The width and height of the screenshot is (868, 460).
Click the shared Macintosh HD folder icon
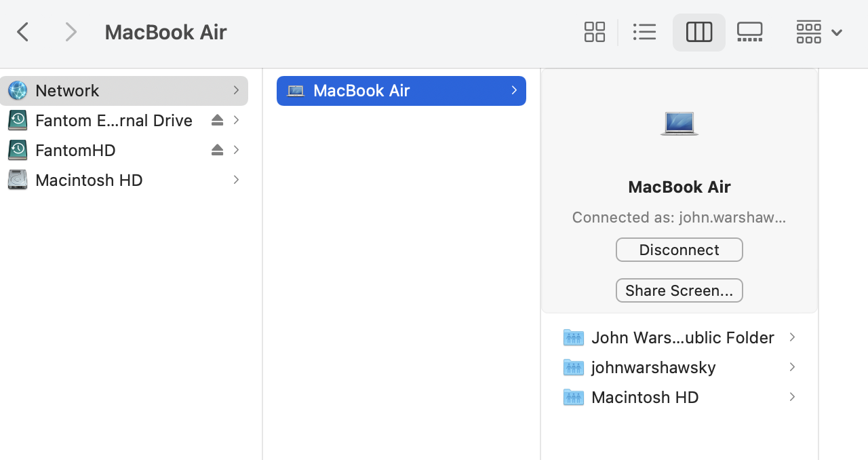tap(574, 397)
